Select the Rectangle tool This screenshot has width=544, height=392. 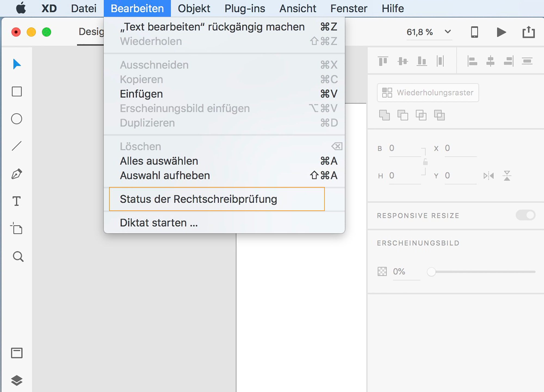click(17, 92)
